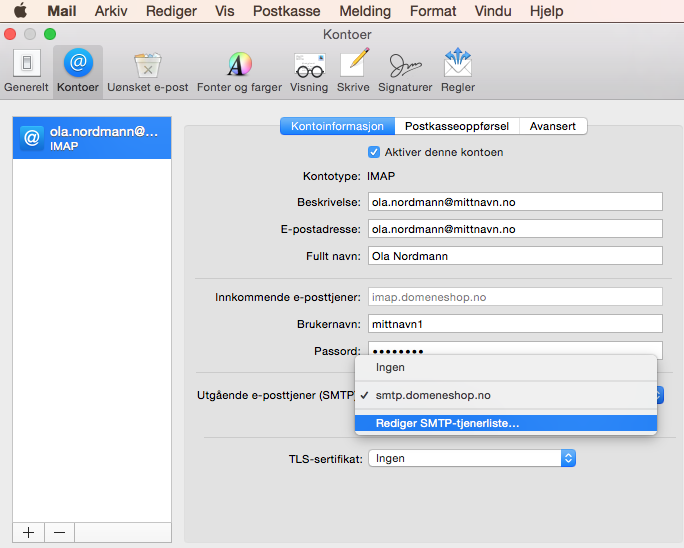Click the Apple menu icon
Screen dimensions: 684x548
click(19, 12)
